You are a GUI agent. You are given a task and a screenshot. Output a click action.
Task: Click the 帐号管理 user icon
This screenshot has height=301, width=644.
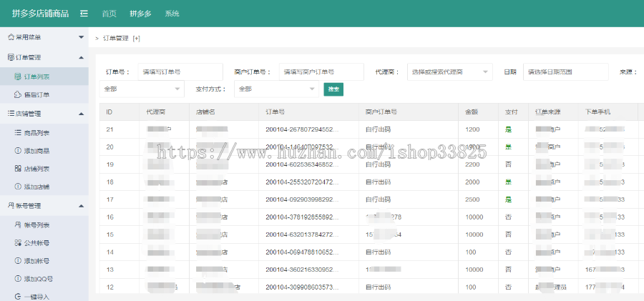coord(11,206)
